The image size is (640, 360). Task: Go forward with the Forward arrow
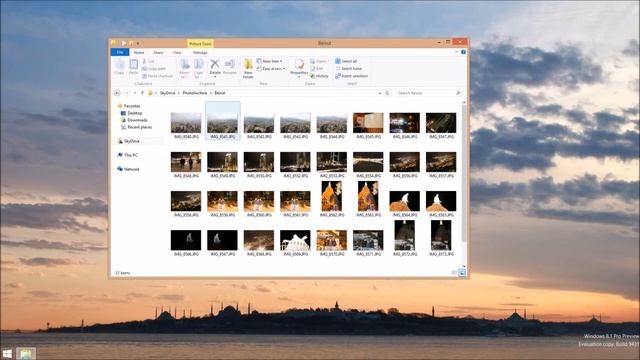[127, 93]
